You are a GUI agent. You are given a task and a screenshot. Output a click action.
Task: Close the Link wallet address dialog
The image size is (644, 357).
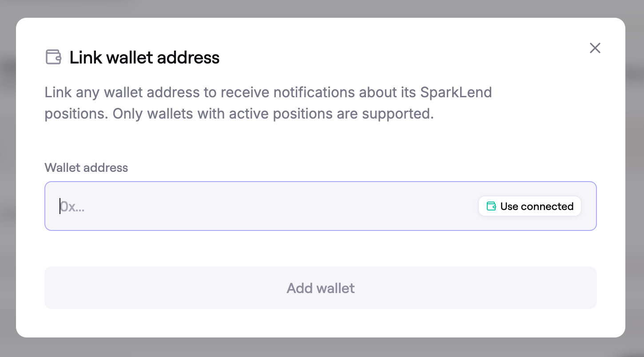pos(595,48)
